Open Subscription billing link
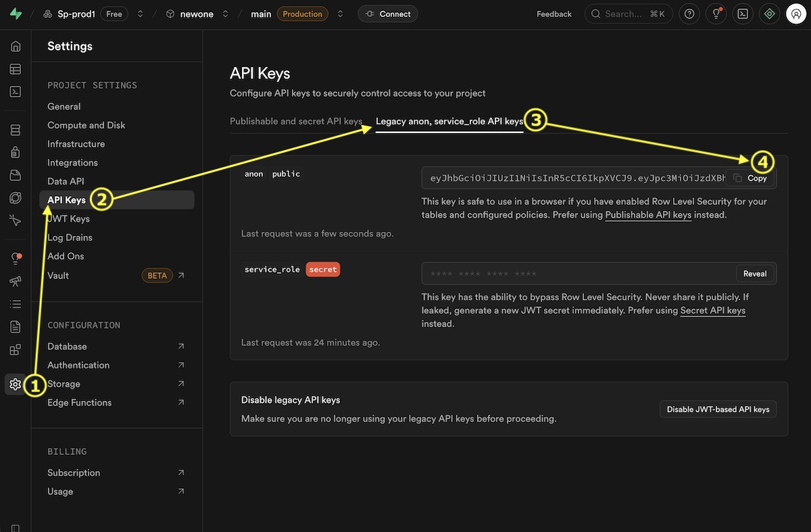 coord(117,473)
